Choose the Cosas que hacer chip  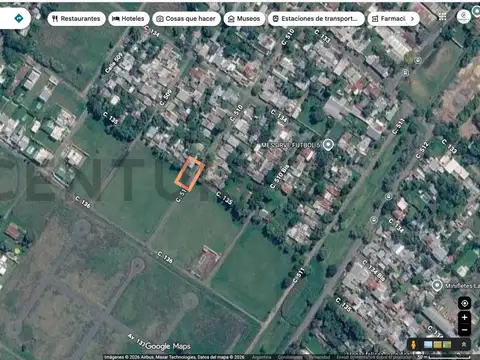(186, 19)
